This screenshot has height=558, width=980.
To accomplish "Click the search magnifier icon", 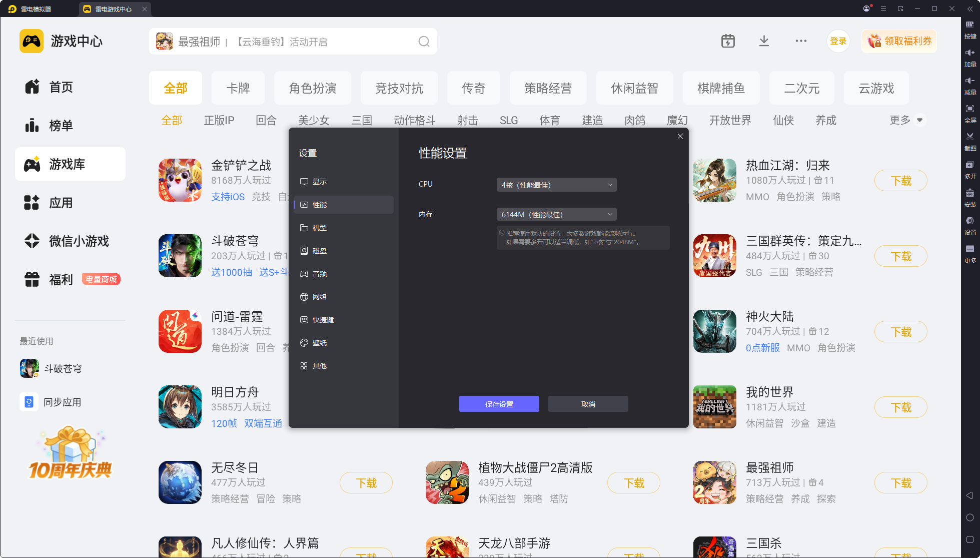I will (x=424, y=42).
